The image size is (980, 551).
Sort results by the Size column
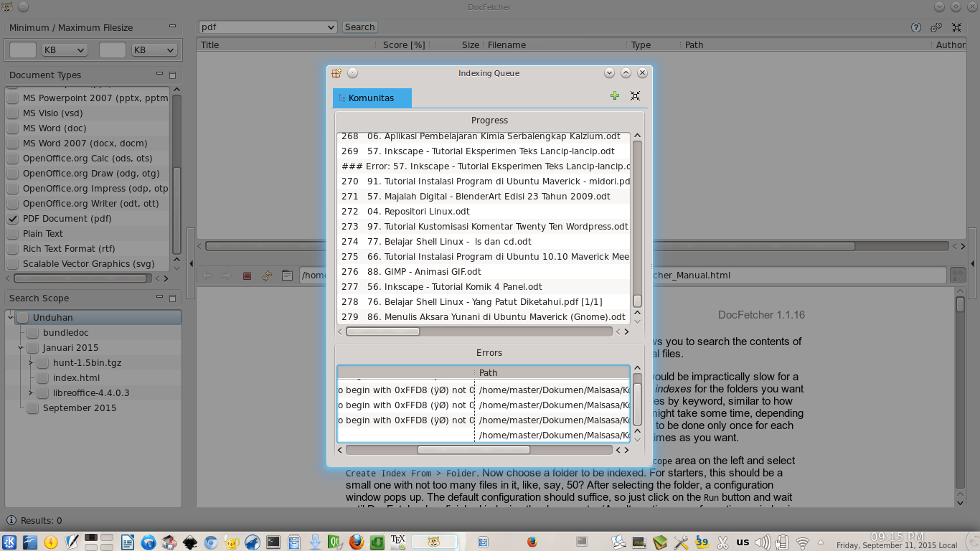coord(456,44)
